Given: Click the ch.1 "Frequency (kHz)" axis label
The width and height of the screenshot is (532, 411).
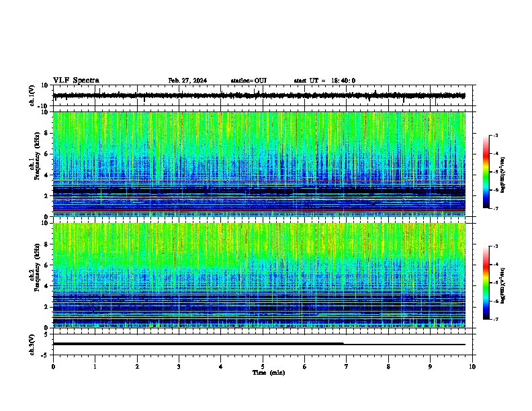Looking at the screenshot, I should point(38,156).
